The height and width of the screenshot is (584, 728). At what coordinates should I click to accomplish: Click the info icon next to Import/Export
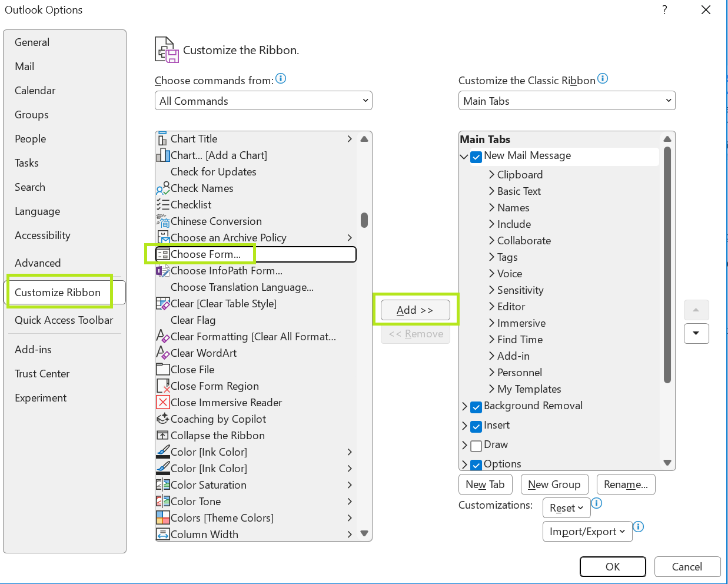pos(639,526)
